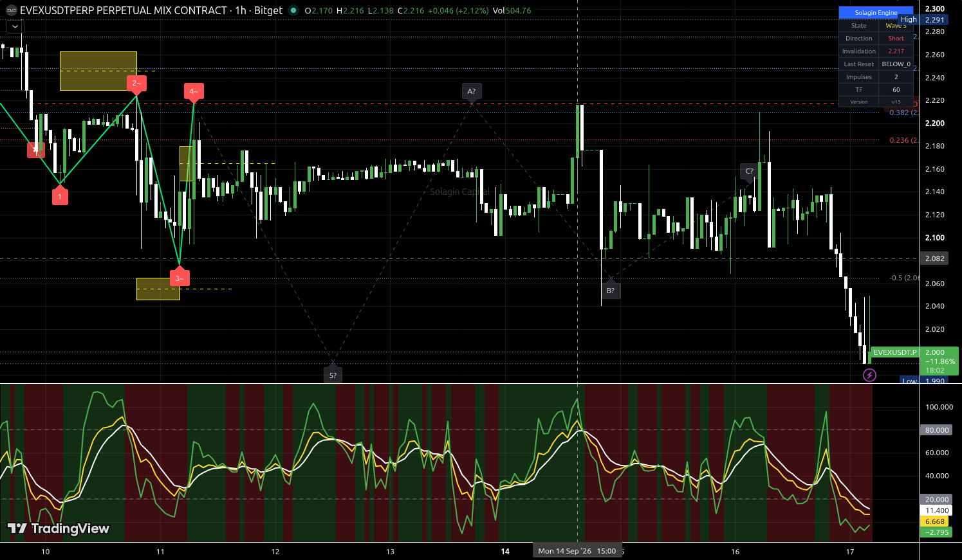Expand the indicator legend chevron
Viewport: 962px width, 560px height.
coord(15,26)
